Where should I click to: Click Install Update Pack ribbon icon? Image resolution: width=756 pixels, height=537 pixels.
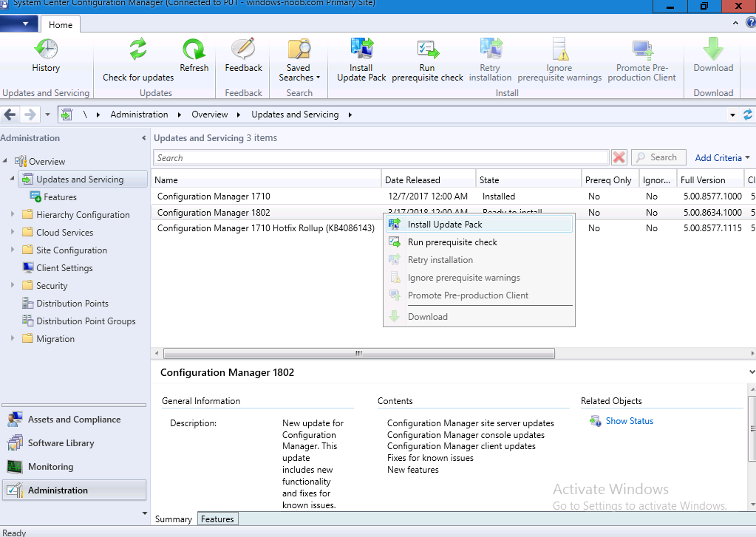tap(361, 49)
